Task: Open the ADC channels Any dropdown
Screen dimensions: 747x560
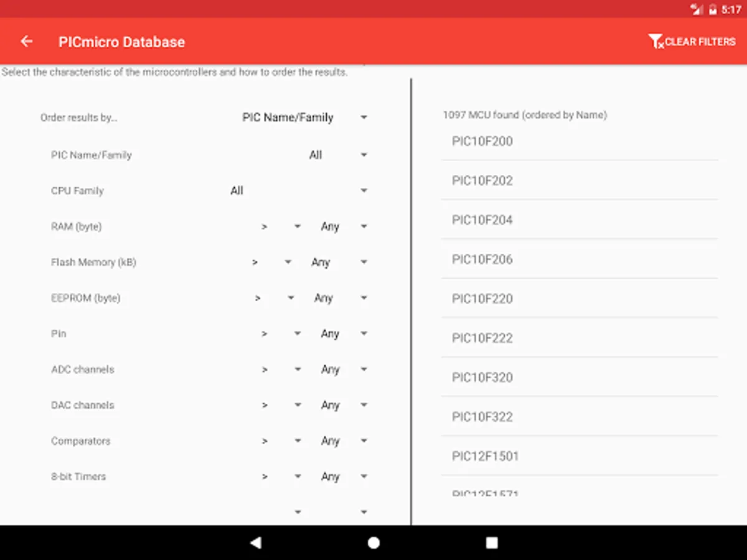Action: [344, 370]
